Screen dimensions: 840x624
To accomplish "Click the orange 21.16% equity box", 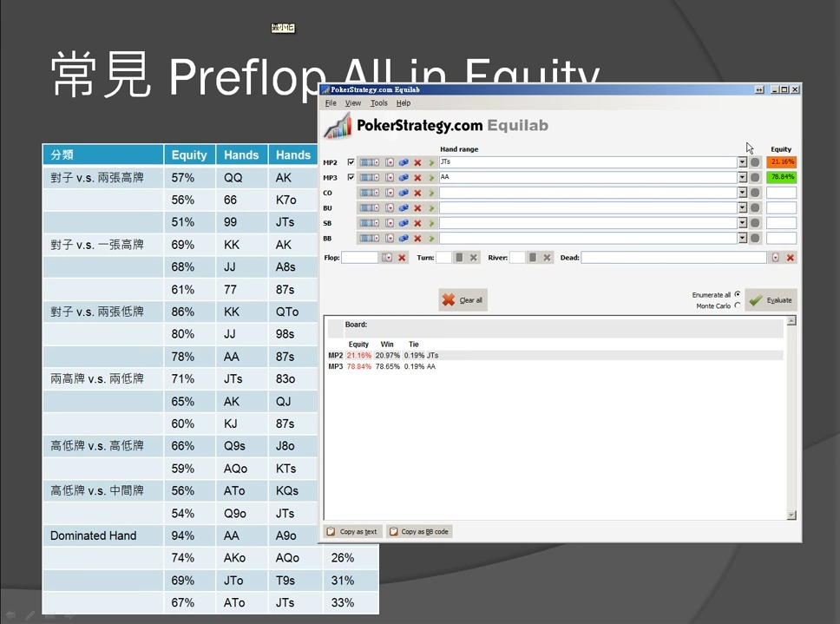I will click(782, 161).
